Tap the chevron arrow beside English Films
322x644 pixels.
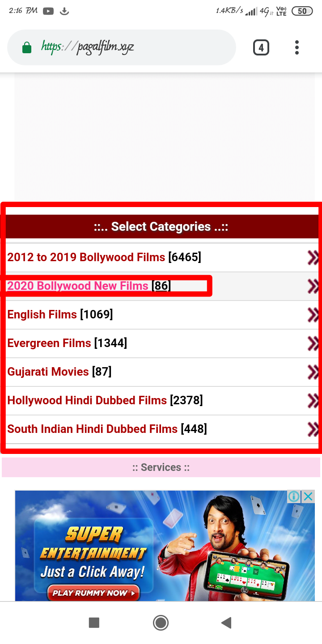tap(313, 315)
